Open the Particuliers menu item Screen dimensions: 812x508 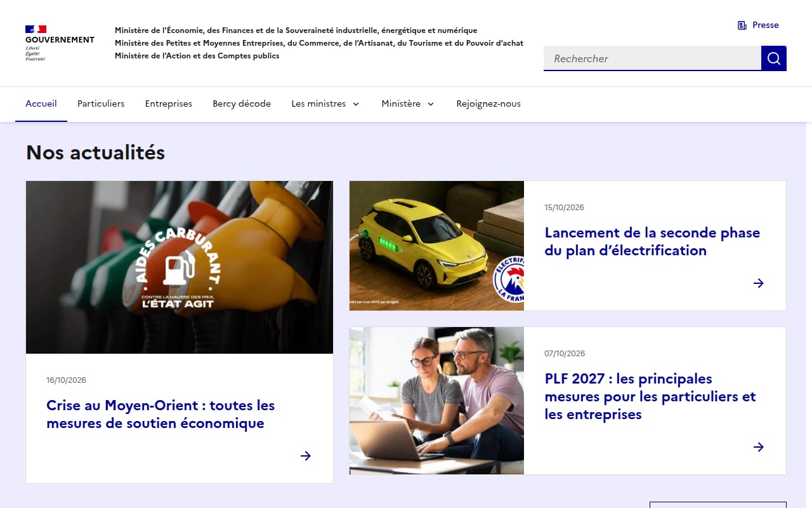101,104
